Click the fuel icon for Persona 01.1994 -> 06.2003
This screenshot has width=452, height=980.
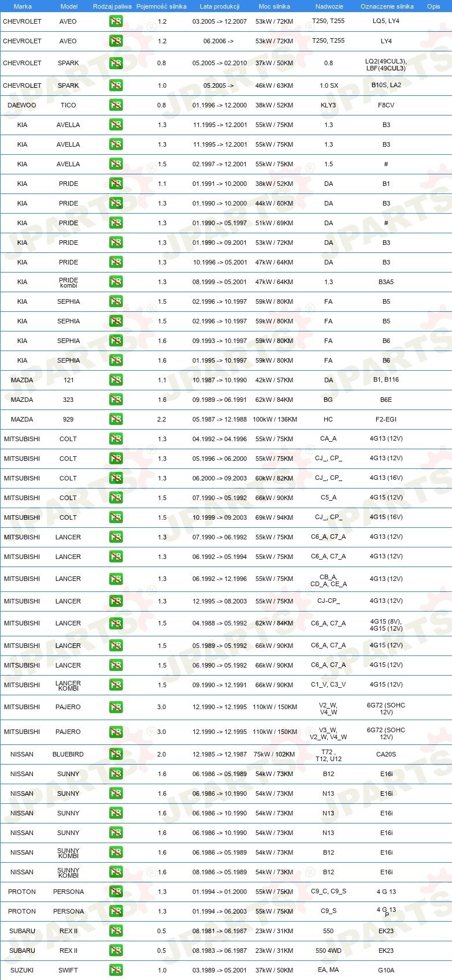coord(116,911)
